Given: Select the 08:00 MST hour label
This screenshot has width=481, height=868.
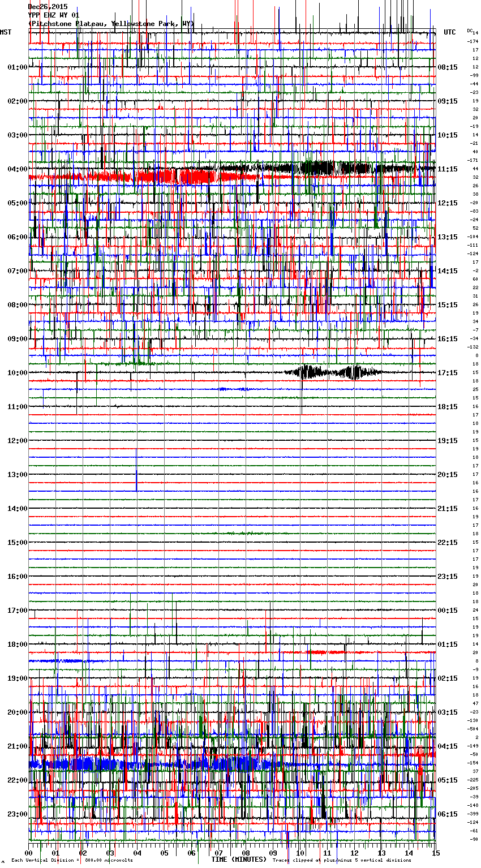Looking at the screenshot, I should [x=18, y=305].
